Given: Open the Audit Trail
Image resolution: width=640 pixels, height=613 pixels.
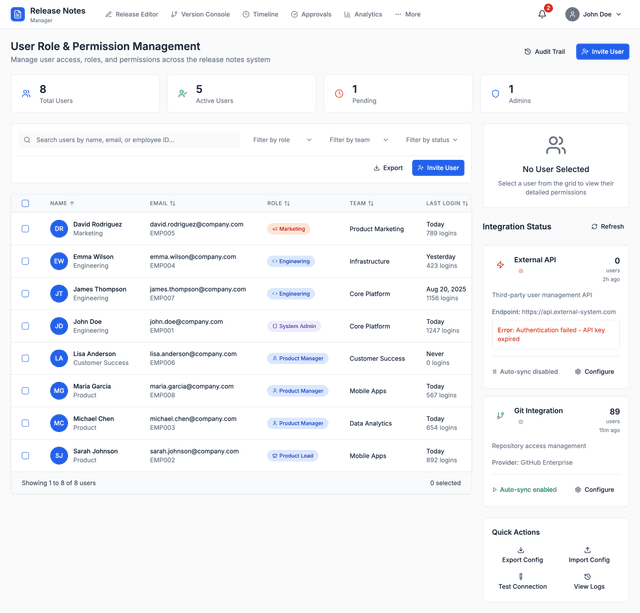Looking at the screenshot, I should coord(545,52).
